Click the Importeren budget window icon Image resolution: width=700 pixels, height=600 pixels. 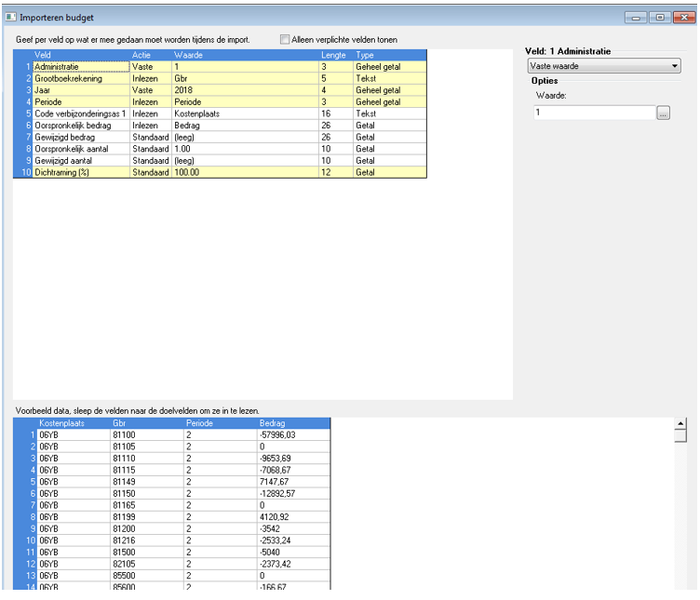pos(10,18)
